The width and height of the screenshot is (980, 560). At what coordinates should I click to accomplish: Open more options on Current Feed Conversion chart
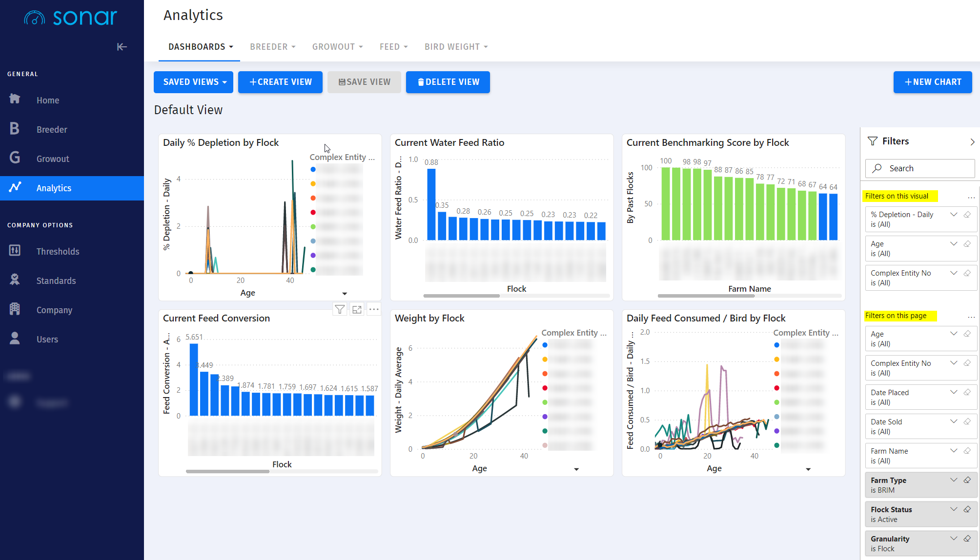point(374,309)
